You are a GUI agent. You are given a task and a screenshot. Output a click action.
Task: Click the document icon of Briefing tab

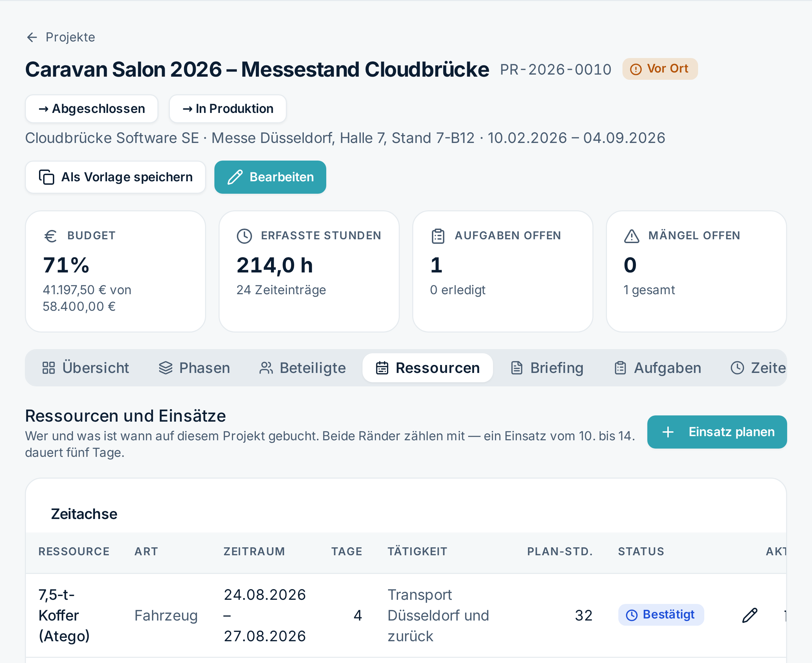pos(516,368)
